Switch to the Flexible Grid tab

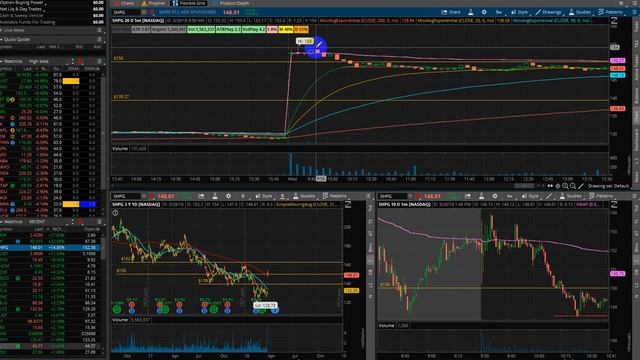[189, 3]
